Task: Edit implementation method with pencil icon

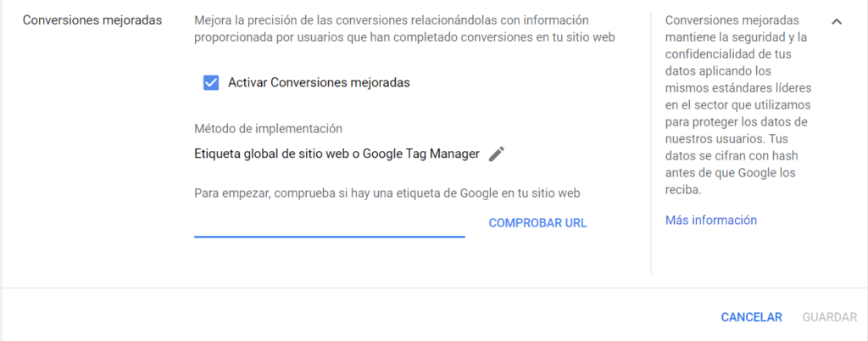Action: (497, 154)
